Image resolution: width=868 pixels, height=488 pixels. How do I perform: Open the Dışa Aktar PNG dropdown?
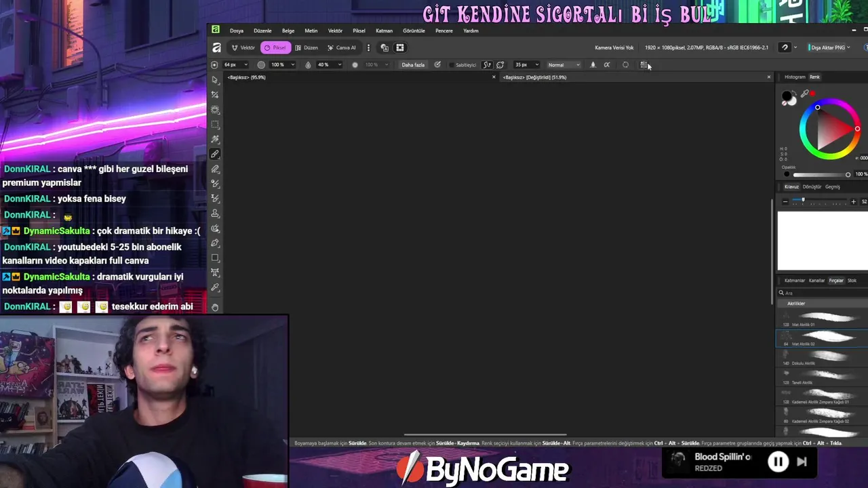pos(830,47)
